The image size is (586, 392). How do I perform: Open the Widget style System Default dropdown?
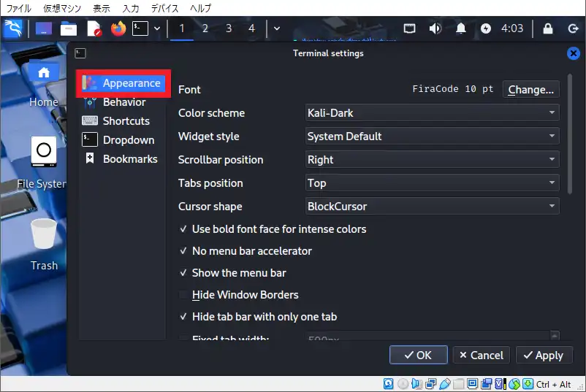[432, 137]
